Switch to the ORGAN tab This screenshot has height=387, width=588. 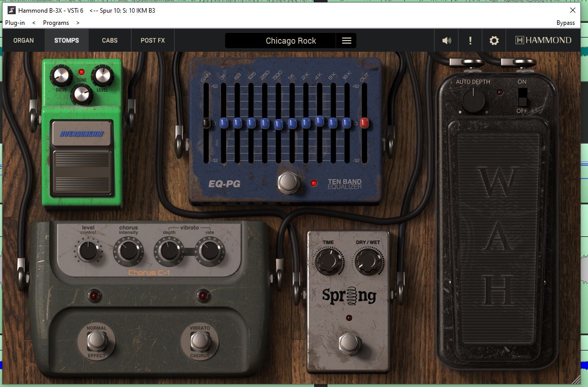pos(24,41)
